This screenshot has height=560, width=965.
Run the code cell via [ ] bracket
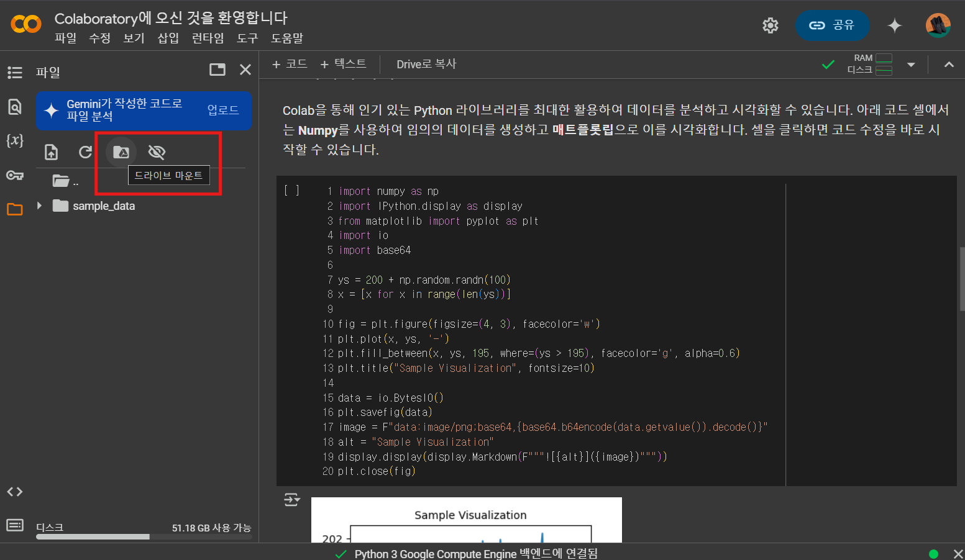tap(291, 191)
